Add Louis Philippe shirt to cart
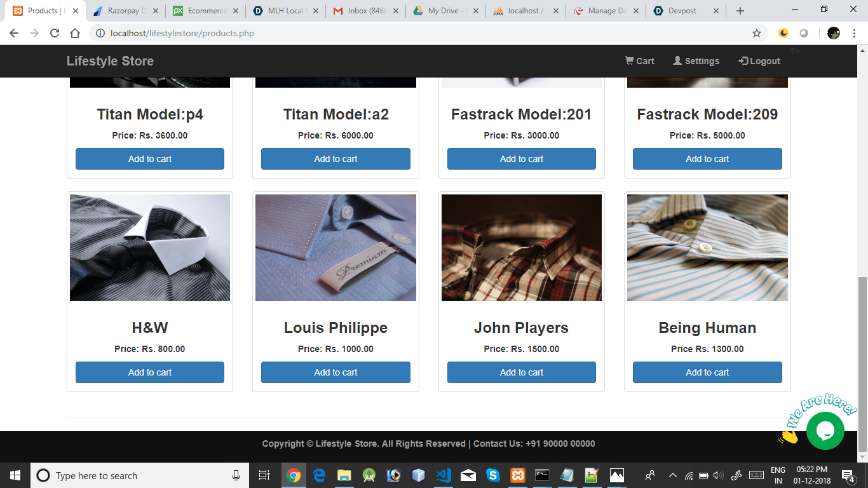The width and height of the screenshot is (868, 488). click(x=336, y=372)
